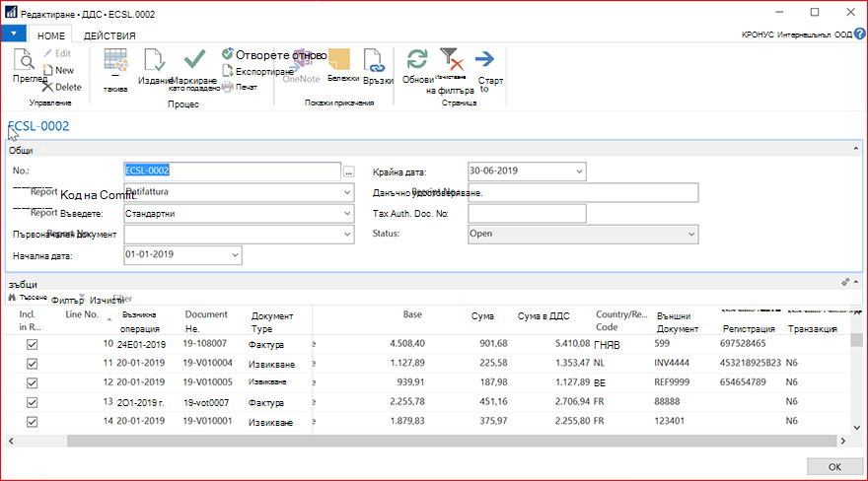
Task: Click the lines Търсене binoculars icon
Action: tap(12, 298)
